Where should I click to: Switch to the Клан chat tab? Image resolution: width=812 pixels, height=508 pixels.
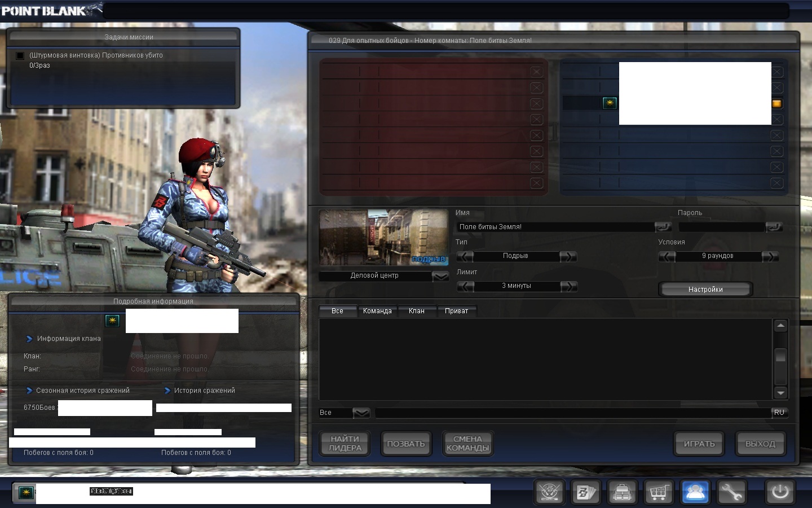[x=416, y=311]
